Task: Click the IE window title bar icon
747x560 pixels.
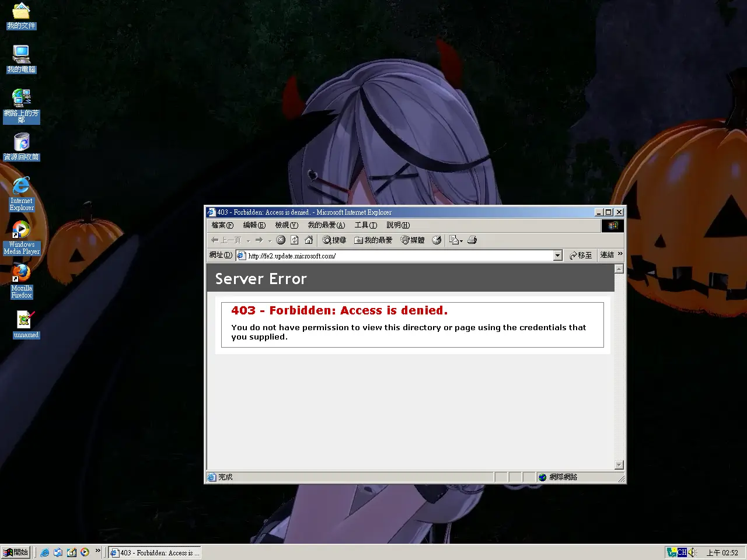Action: 212,212
